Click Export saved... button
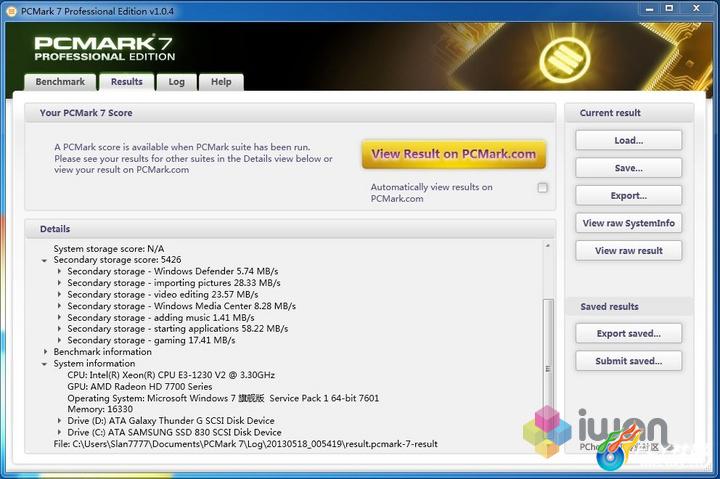Viewport: 720px width, 479px height. point(629,333)
